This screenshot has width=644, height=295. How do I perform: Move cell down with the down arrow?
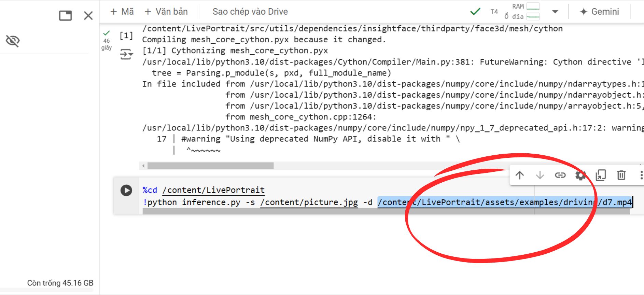(x=540, y=175)
